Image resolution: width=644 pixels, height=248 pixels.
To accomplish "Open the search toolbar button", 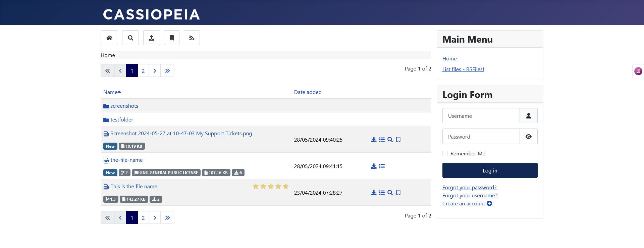I will point(130,38).
